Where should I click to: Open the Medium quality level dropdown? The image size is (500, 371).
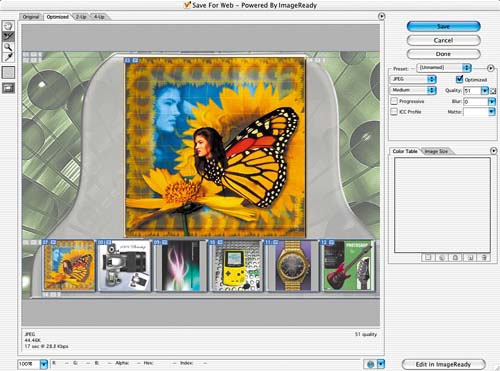click(413, 90)
